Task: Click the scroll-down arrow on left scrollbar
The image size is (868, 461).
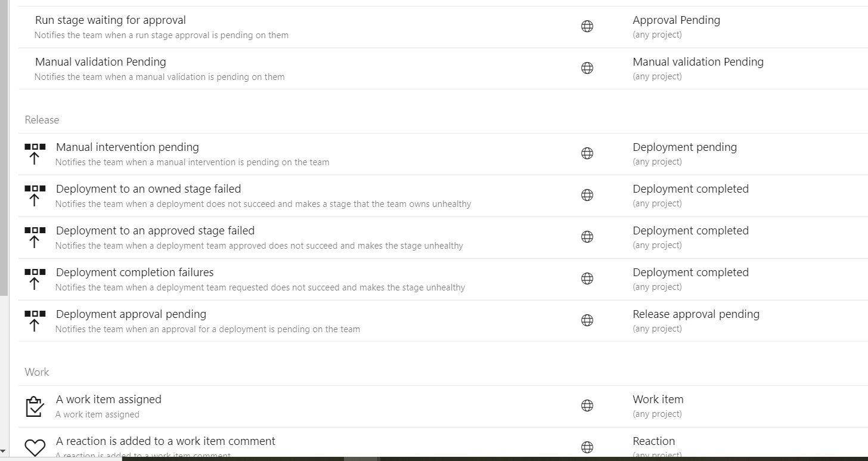Action: click(4, 451)
